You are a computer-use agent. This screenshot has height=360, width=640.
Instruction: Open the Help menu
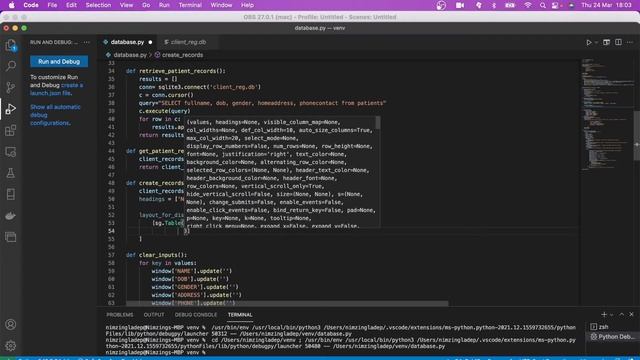[247, 5]
